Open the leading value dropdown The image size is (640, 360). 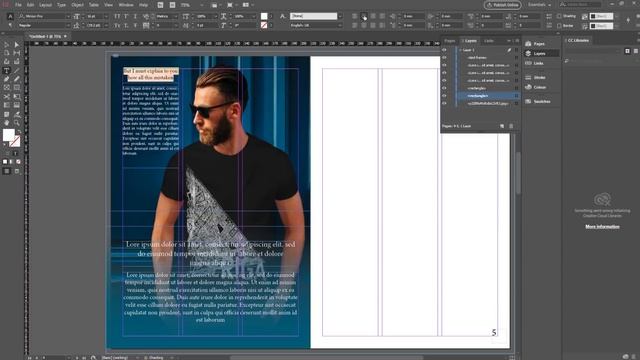(107, 25)
